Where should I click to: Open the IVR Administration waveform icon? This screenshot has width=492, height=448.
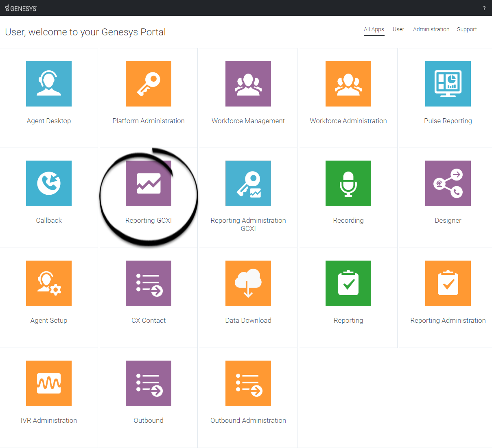(49, 383)
